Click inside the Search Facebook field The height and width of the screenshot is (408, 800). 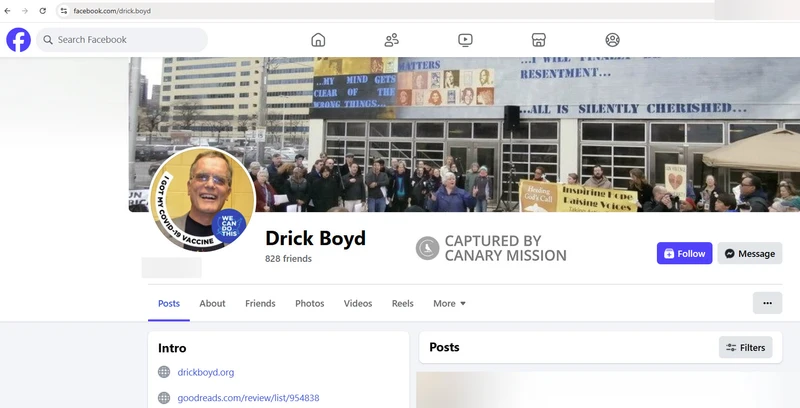point(122,40)
